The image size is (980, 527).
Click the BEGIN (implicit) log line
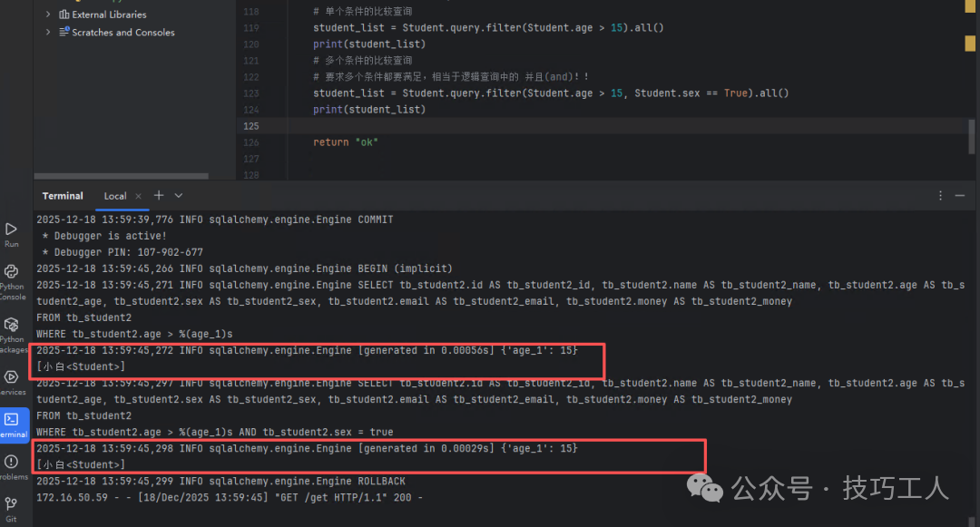tap(244, 268)
